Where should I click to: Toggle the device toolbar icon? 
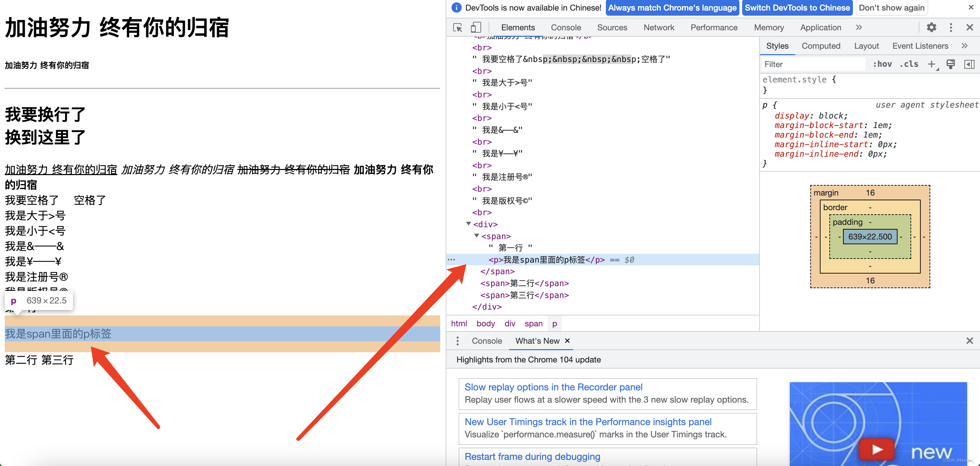[x=476, y=27]
